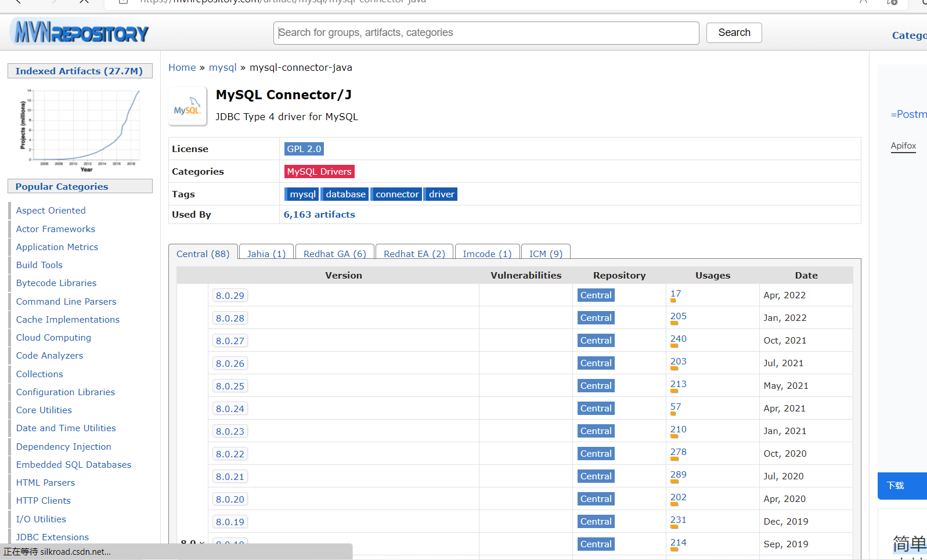
Task: Open the 57 usages link
Action: click(x=676, y=407)
